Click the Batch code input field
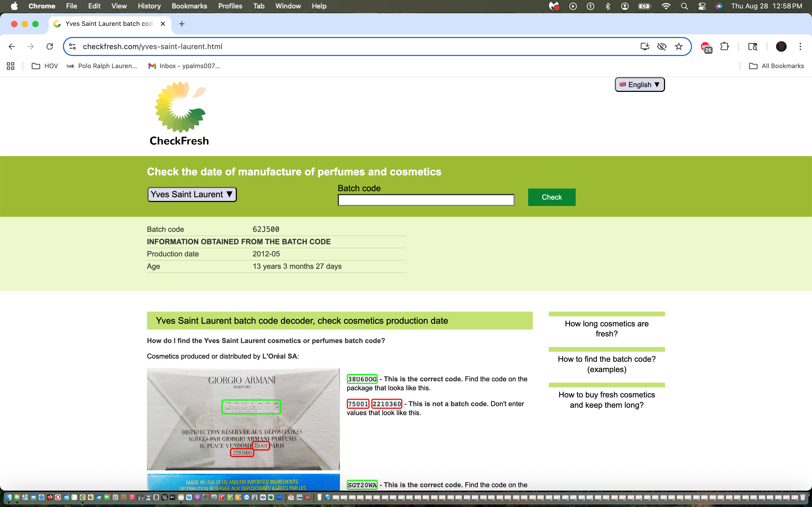The height and width of the screenshot is (507, 812). [x=426, y=200]
